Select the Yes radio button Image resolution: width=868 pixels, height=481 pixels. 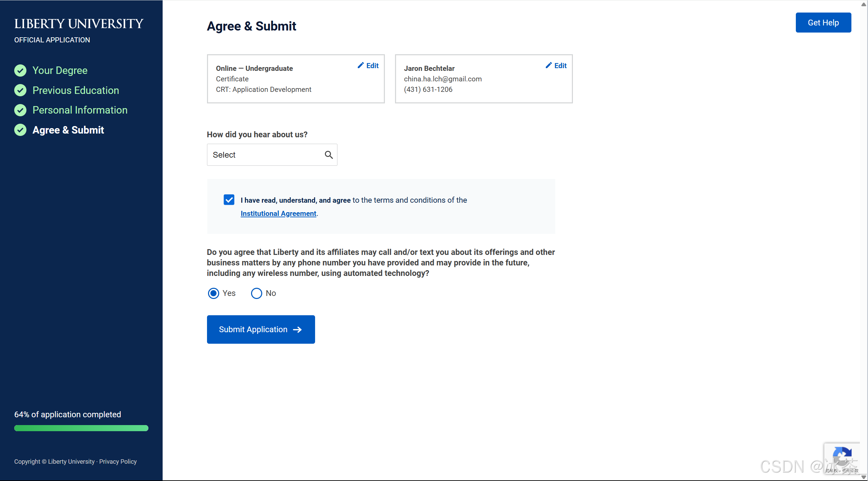[x=213, y=293]
